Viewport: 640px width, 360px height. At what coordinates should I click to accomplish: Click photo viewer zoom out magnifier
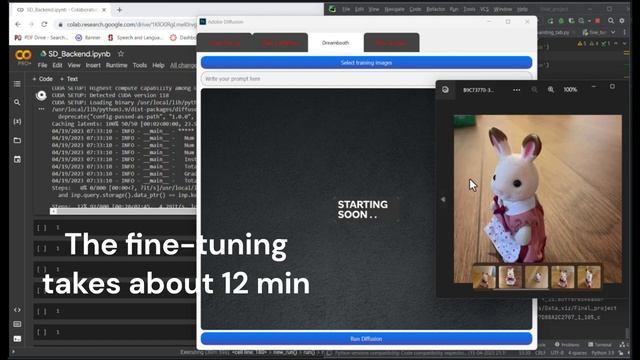[534, 89]
